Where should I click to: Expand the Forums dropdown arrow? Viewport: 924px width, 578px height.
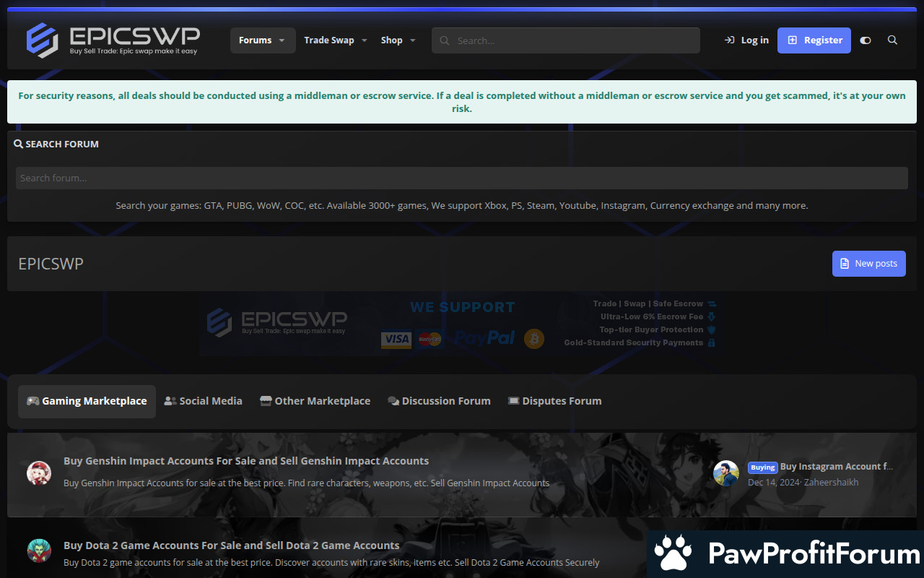282,40
